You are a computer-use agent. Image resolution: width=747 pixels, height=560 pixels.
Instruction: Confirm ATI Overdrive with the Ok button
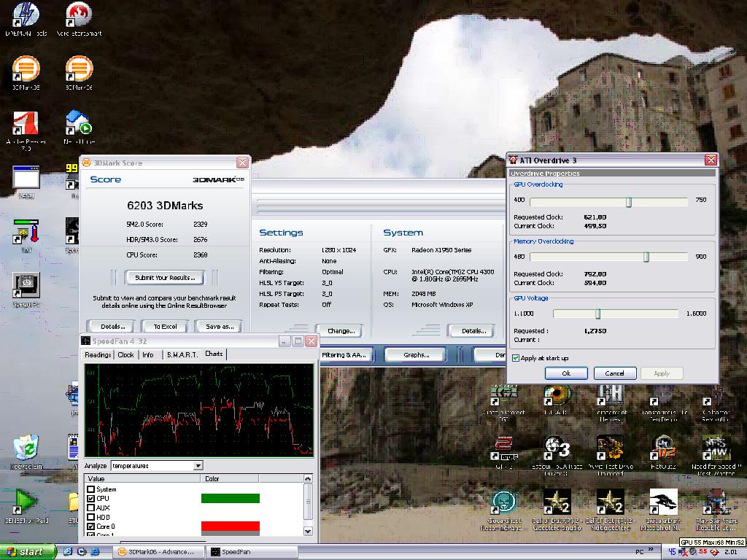(566, 373)
